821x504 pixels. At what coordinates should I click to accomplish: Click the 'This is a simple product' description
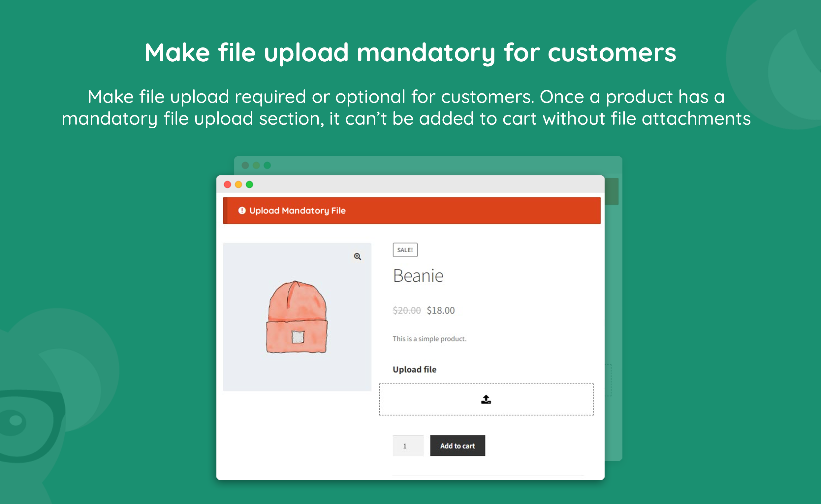click(429, 339)
